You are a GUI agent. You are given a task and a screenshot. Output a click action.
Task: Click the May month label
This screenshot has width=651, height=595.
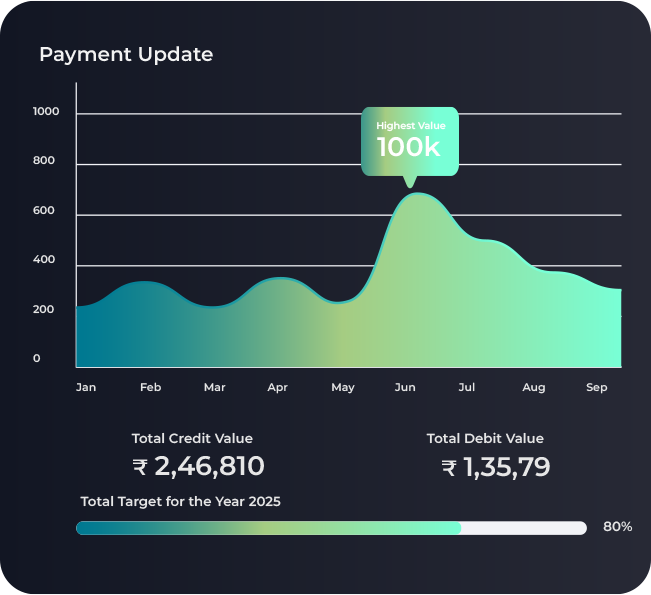pos(343,387)
